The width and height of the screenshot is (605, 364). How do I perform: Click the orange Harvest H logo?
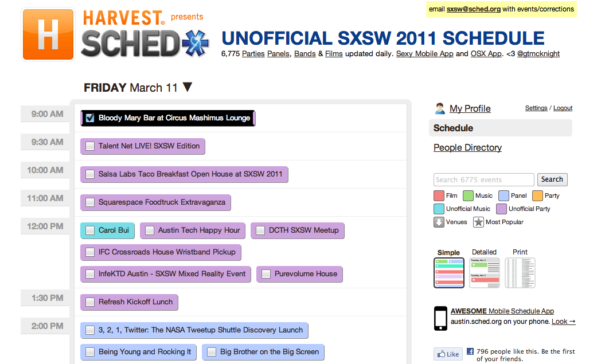48,35
